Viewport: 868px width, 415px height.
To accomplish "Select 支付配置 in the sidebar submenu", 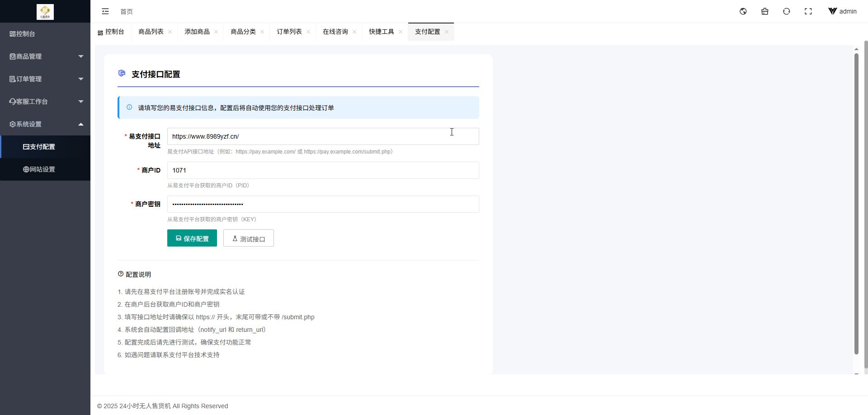I will click(x=45, y=147).
